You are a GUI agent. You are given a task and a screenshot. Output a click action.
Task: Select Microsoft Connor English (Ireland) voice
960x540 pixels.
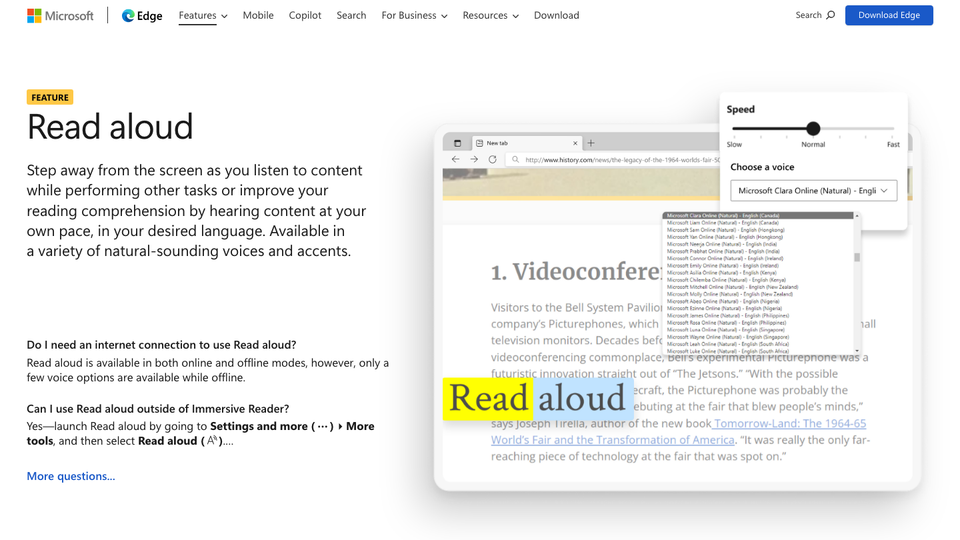(x=725, y=258)
